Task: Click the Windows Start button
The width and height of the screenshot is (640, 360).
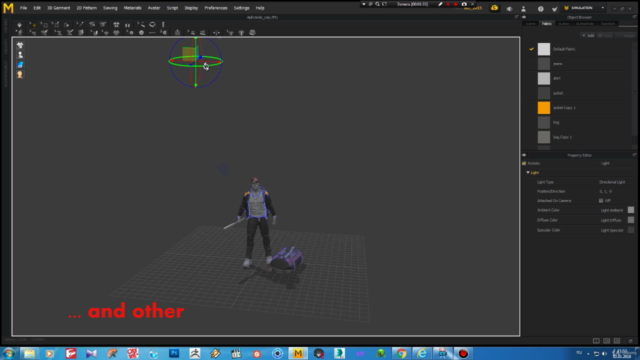Action: [x=9, y=353]
